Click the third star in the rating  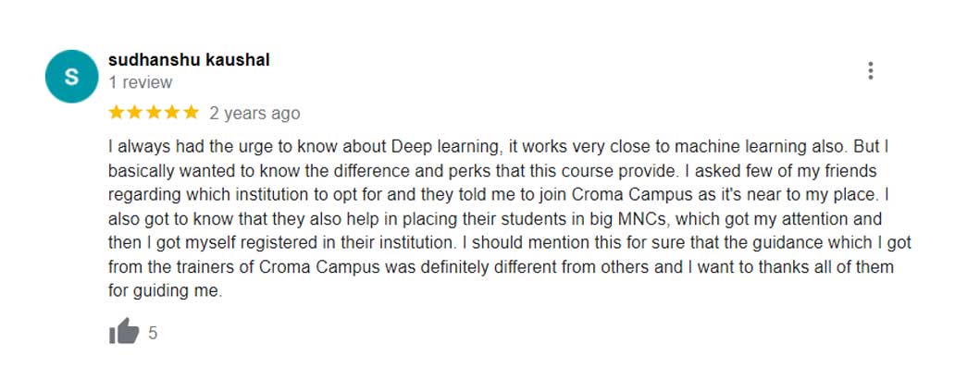(154, 113)
